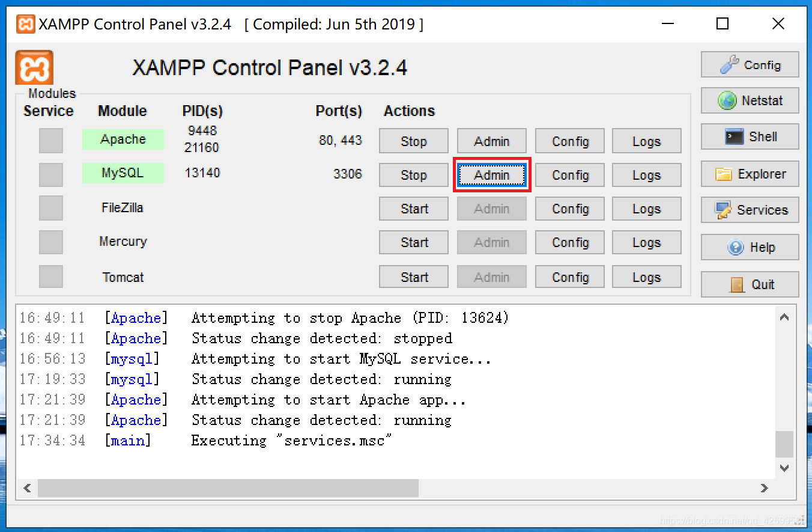This screenshot has width=812, height=532.
Task: Click the log down arrow
Action: (x=784, y=468)
